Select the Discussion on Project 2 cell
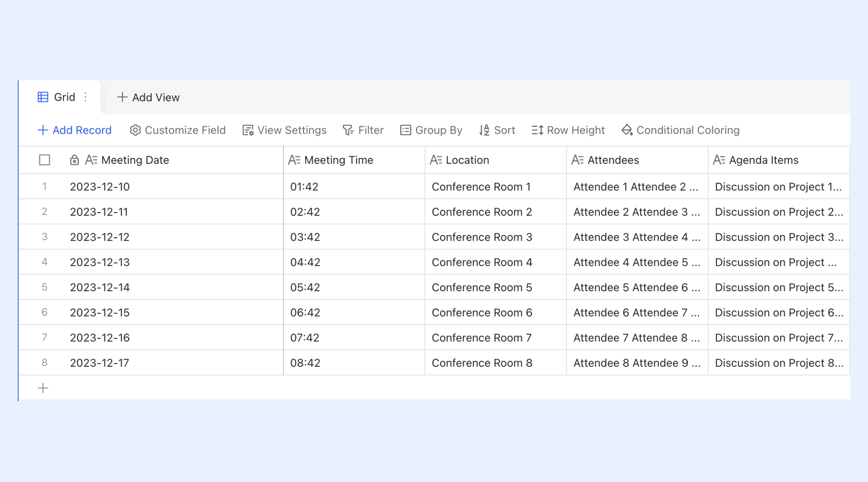 (779, 212)
